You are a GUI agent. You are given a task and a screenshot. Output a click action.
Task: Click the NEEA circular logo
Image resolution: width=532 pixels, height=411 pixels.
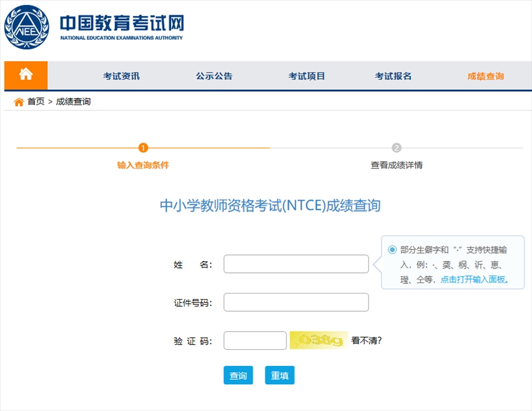[26, 27]
